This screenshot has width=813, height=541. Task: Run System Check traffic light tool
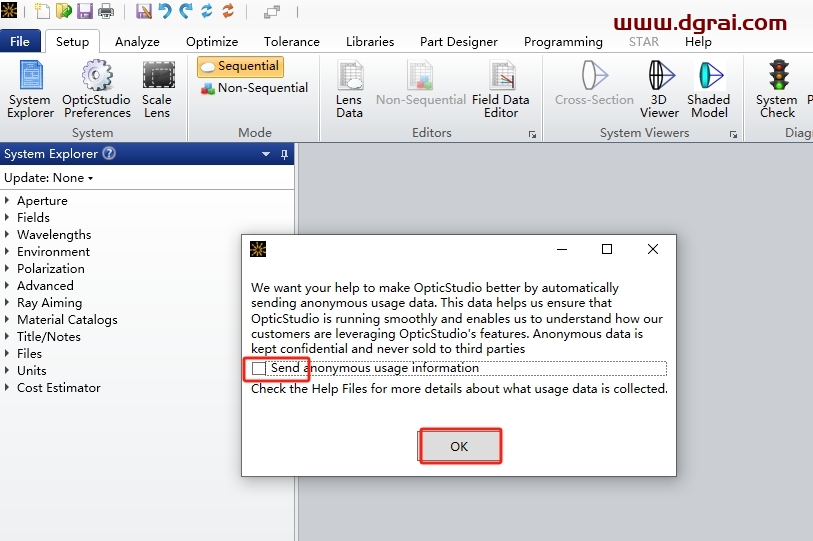click(777, 89)
